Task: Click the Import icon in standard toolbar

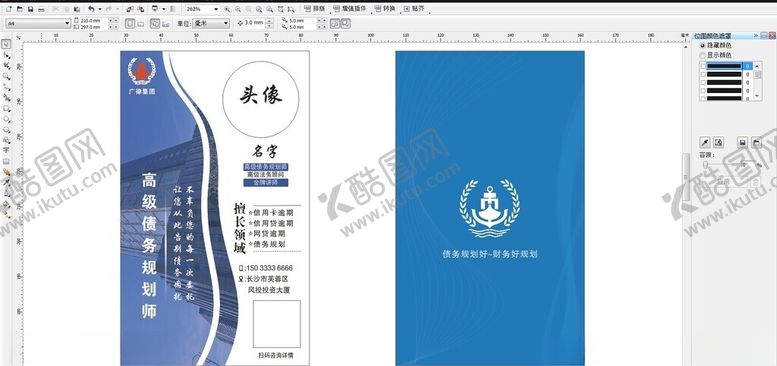Action: coord(129,9)
